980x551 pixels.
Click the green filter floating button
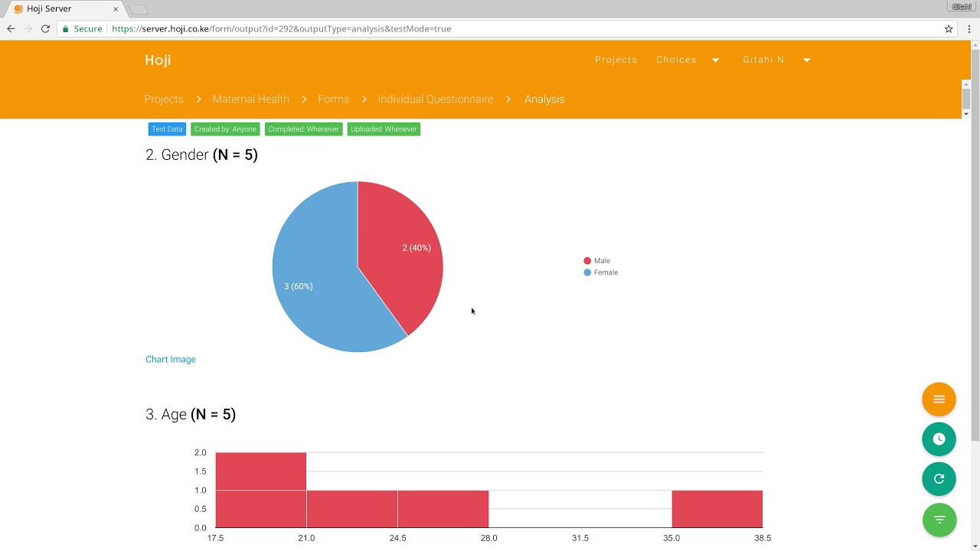coord(939,520)
